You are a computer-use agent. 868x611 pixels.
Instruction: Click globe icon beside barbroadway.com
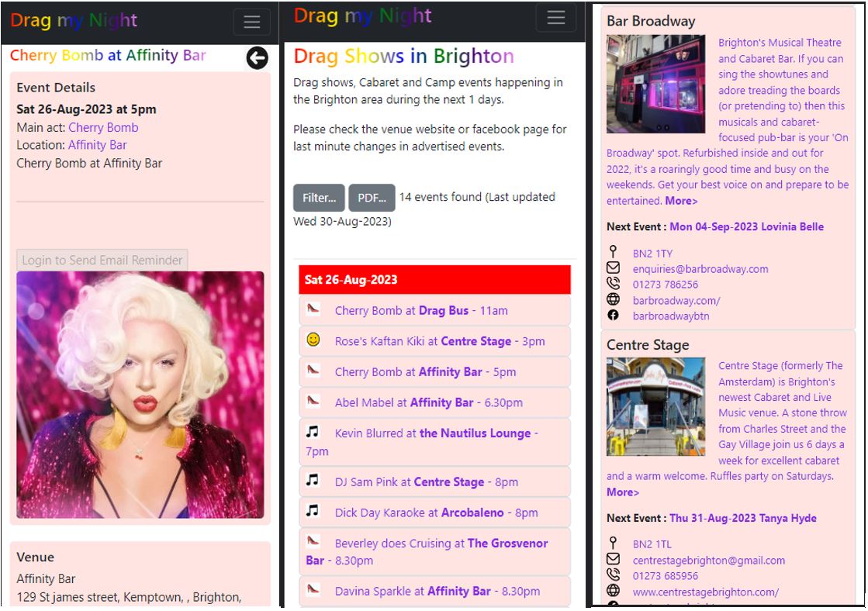(x=613, y=299)
